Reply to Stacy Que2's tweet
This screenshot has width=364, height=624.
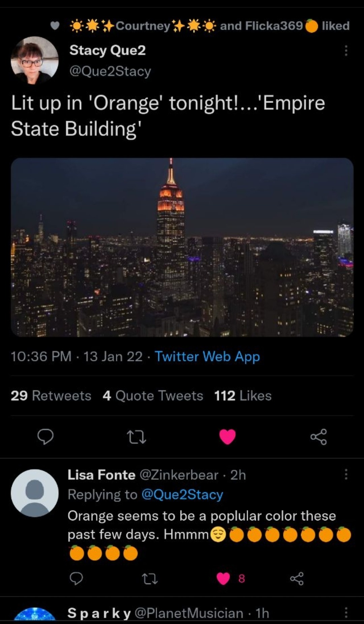coord(45,437)
